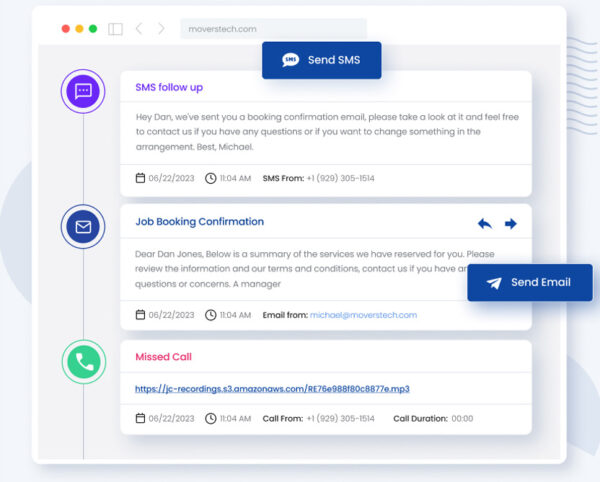Click the calendar icon in SMS follow up

[140, 179]
